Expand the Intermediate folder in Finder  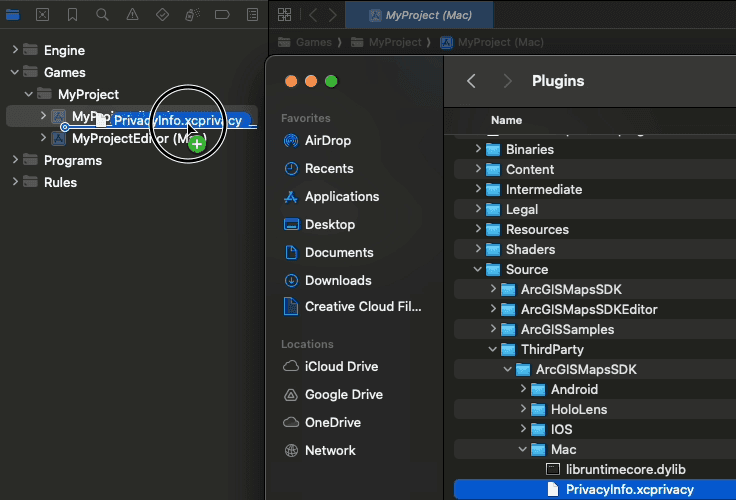tap(478, 189)
